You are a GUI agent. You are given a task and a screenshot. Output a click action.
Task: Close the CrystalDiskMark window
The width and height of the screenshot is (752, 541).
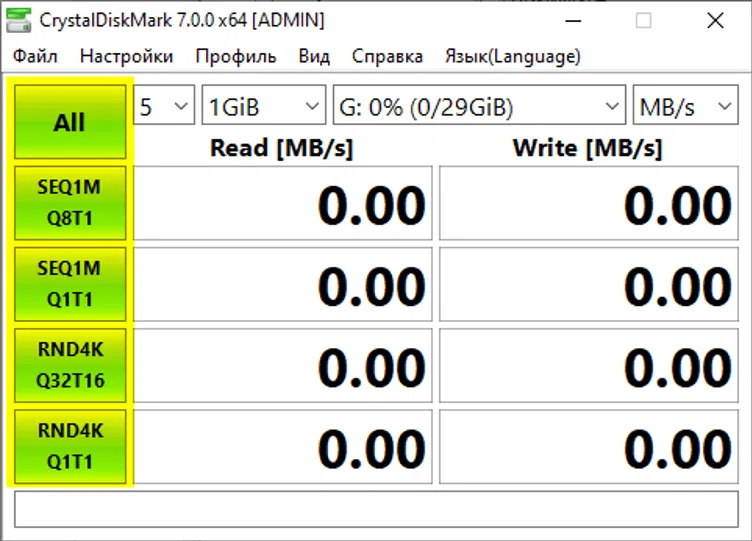tap(715, 21)
